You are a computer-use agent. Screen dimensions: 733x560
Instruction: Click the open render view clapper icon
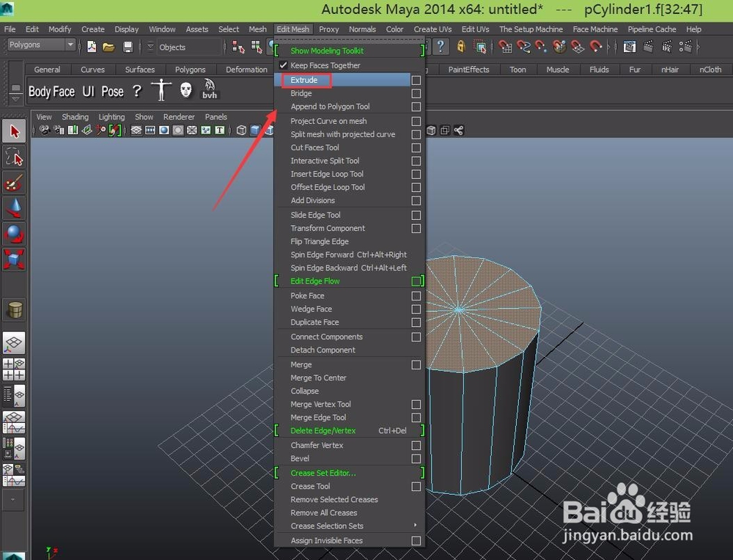[630, 47]
